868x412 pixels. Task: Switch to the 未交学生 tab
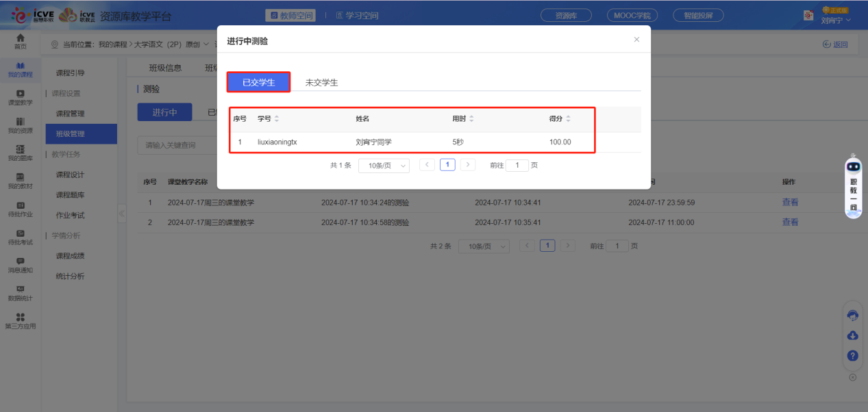point(321,83)
